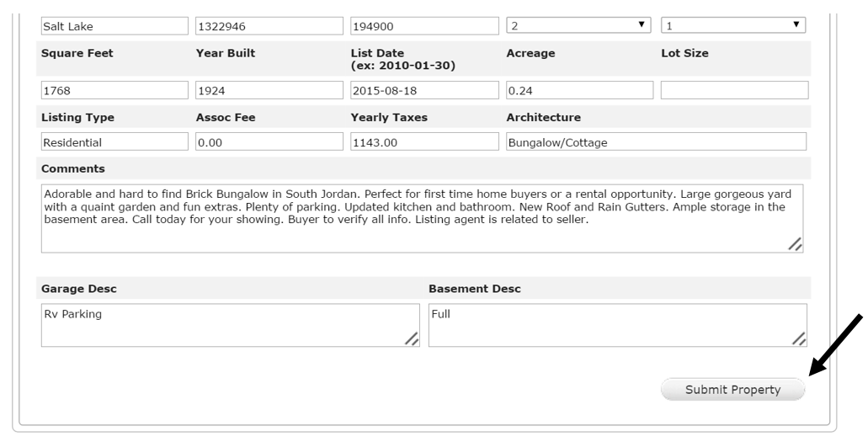Select the List Date field 2015-08-18

tap(424, 90)
